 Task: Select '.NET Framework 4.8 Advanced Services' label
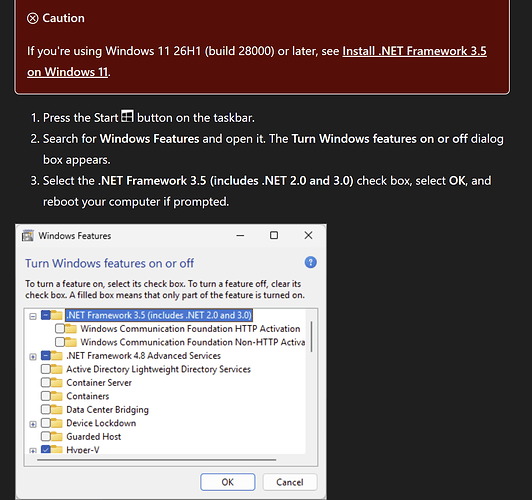pos(143,355)
